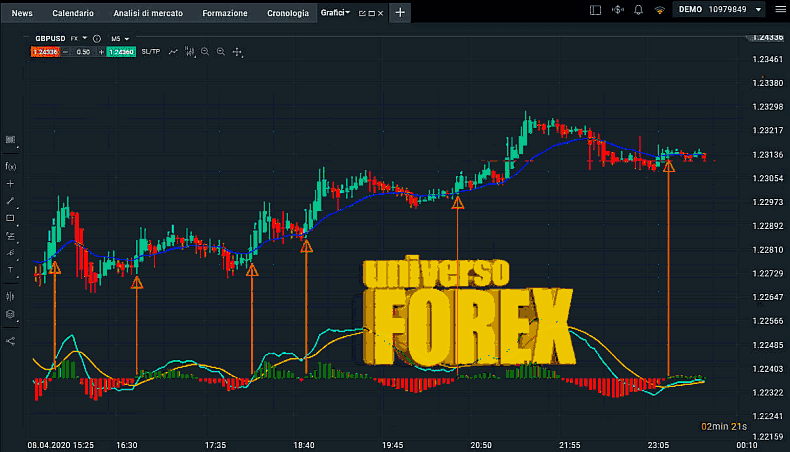Click the 0.50 volume input field
The image size is (790, 452).
point(83,51)
